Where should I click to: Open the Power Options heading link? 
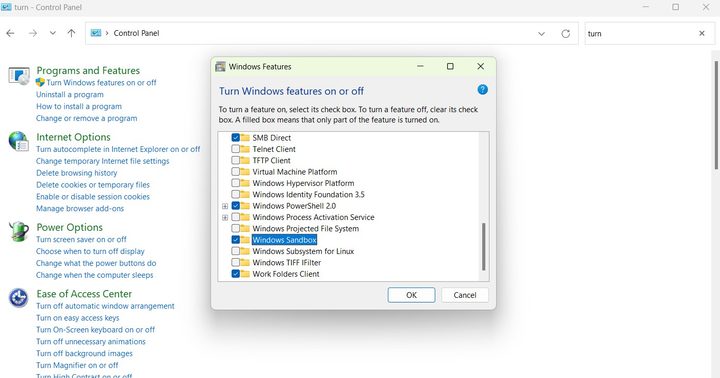click(x=69, y=227)
